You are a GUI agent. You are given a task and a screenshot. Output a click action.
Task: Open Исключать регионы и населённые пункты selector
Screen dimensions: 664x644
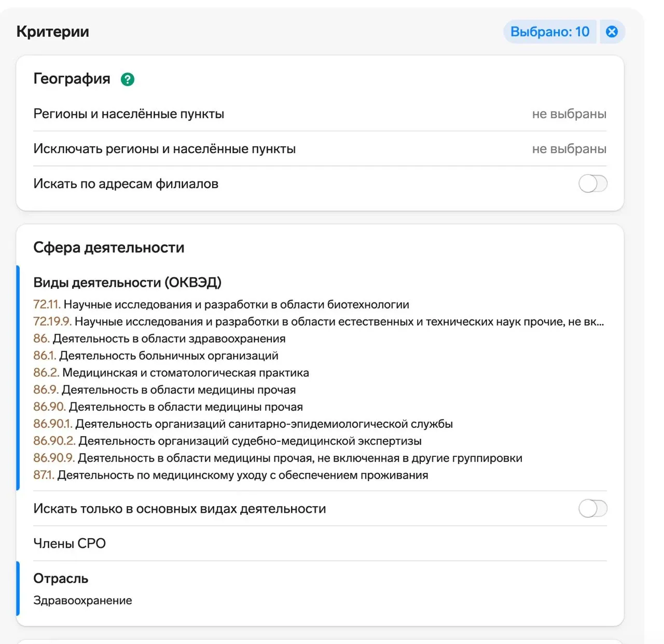(164, 149)
